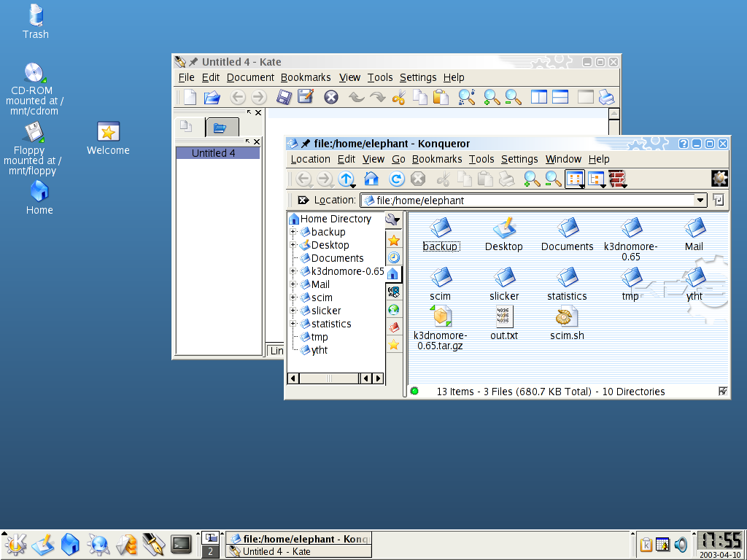The width and height of the screenshot is (747, 560).
Task: Click the Redo arrow in Kate toolbar
Action: (378, 98)
